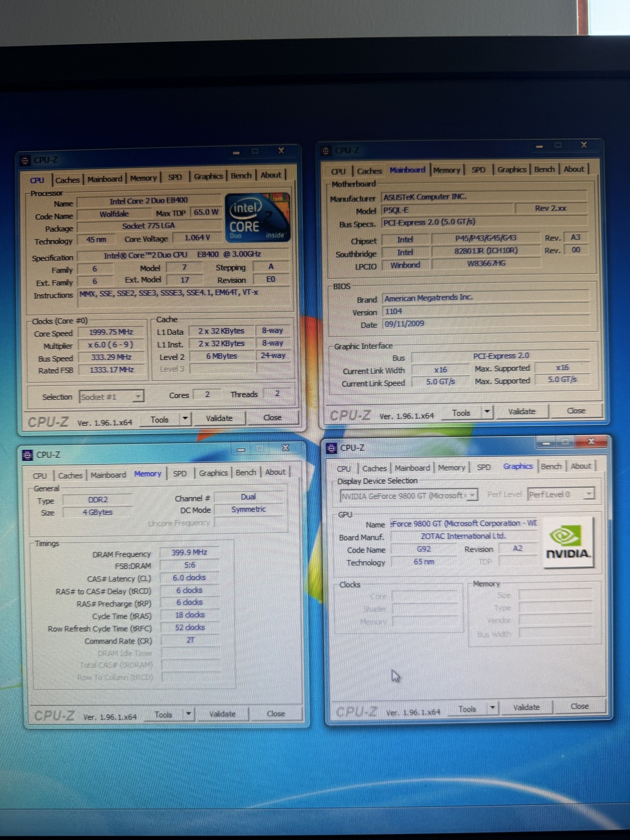
Task: Click Board Manuf. ZOTAC International Ltd.
Action: pos(463,536)
